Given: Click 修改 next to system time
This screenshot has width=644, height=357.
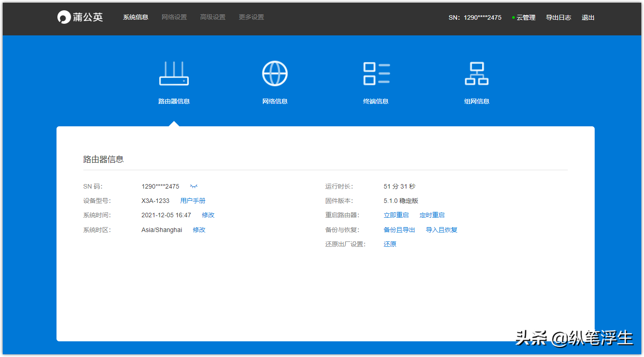Looking at the screenshot, I should 208,215.
